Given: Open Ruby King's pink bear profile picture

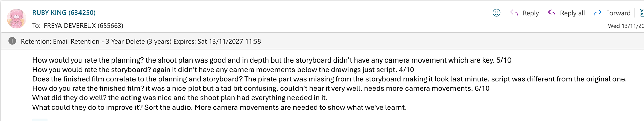Looking at the screenshot, I should pos(16,19).
